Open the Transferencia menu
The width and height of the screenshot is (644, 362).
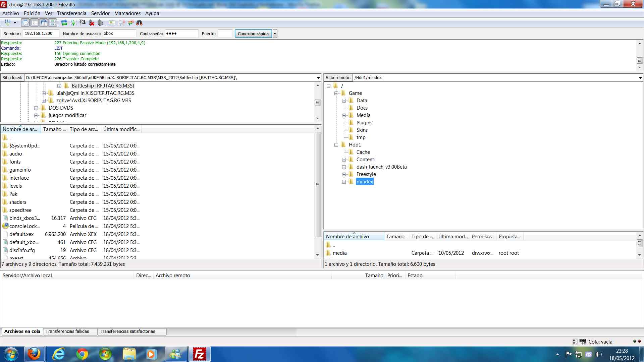71,13
